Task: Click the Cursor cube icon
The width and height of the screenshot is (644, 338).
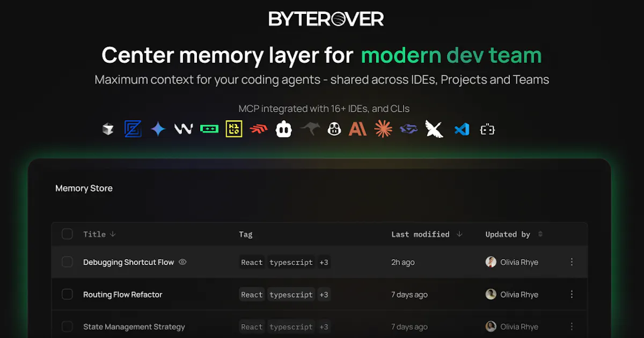Action: point(108,129)
